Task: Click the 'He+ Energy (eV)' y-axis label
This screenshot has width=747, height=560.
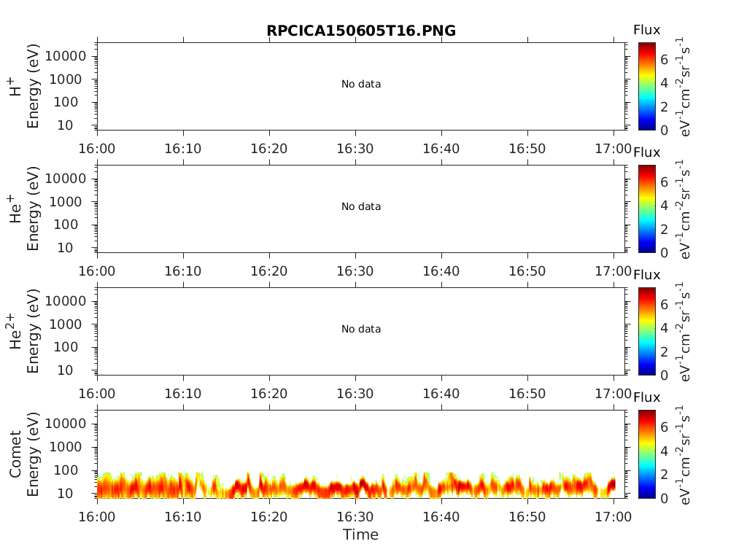Action: (24, 209)
